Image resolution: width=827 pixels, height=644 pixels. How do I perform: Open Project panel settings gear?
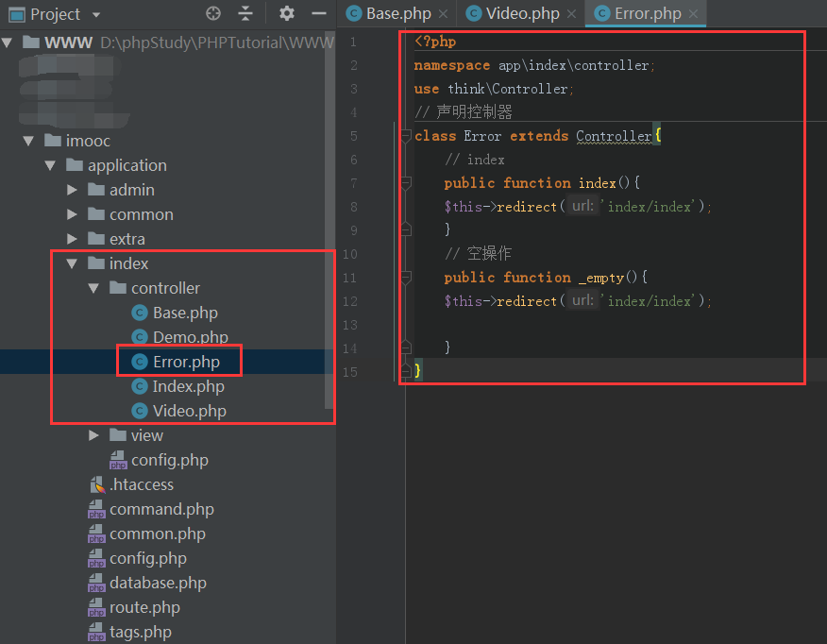286,13
